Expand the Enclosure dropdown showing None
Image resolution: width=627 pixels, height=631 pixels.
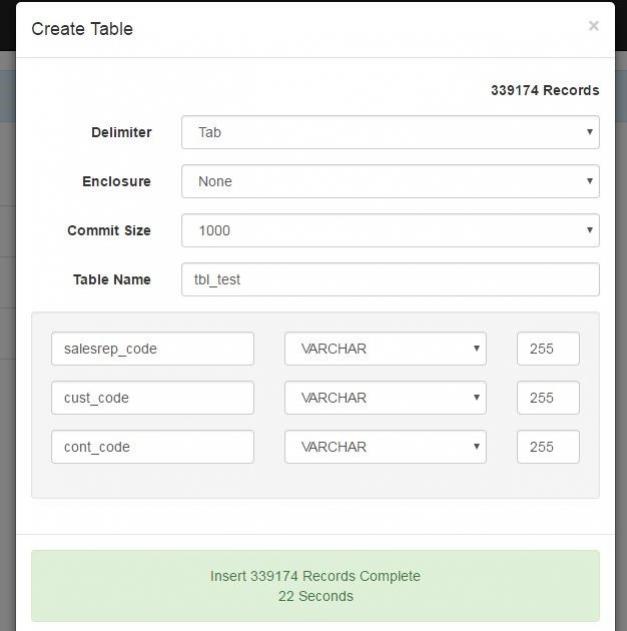390,181
